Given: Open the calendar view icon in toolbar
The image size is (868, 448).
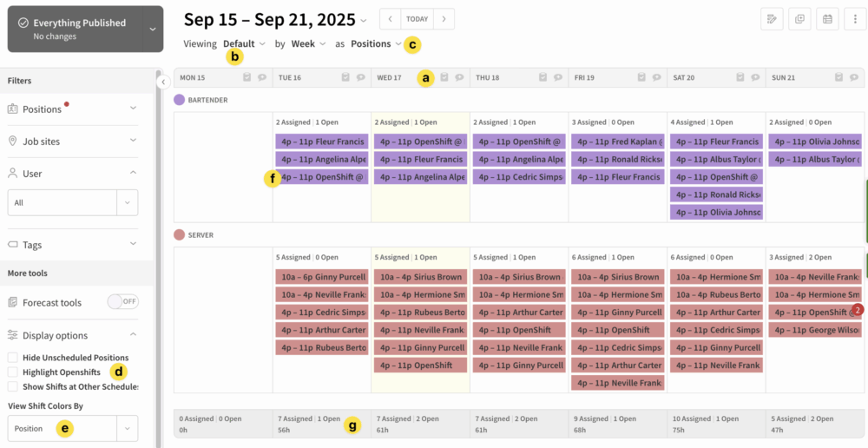Looking at the screenshot, I should (x=827, y=19).
